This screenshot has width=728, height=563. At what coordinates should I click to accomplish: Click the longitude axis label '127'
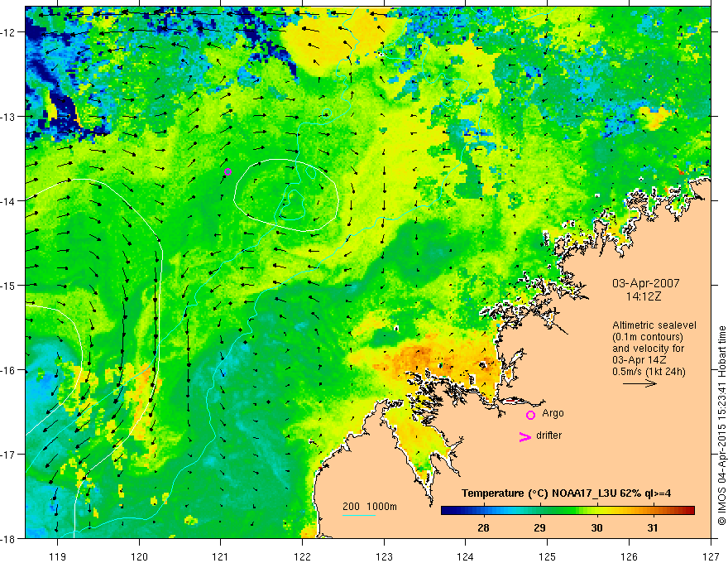(711, 556)
